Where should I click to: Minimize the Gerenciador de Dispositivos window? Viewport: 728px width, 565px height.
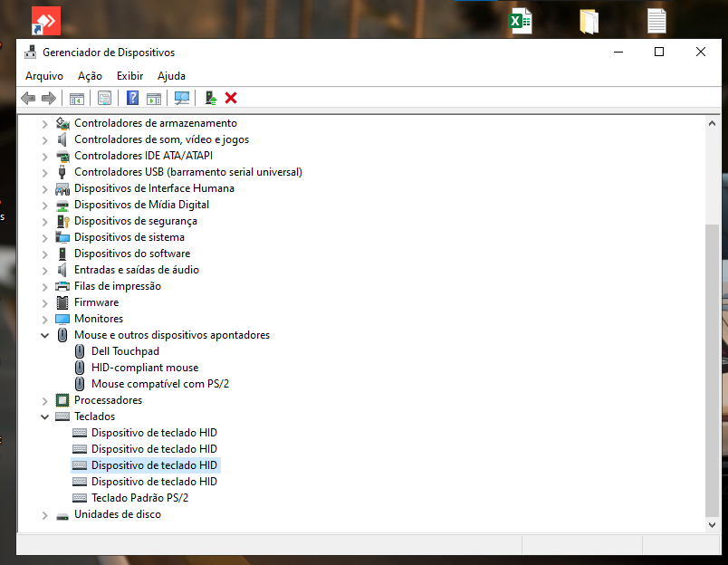(618, 52)
